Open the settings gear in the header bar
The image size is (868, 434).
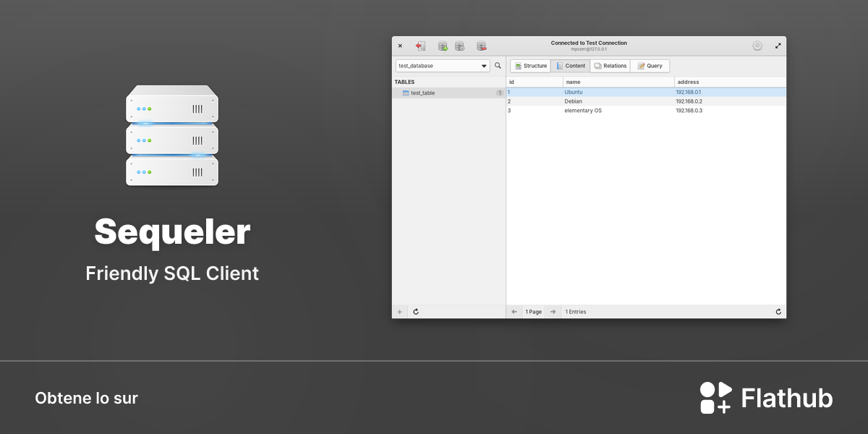click(757, 46)
